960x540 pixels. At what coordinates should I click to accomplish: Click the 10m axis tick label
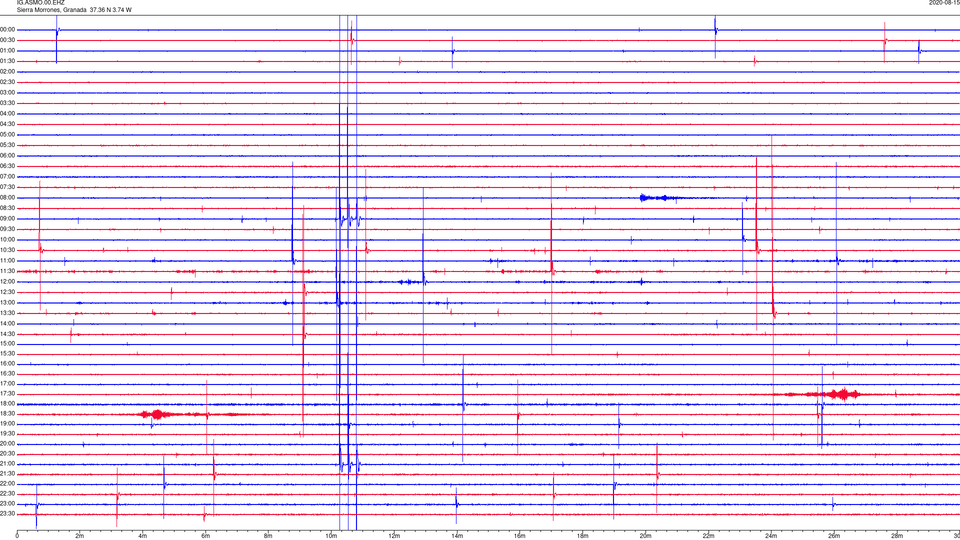(331, 536)
